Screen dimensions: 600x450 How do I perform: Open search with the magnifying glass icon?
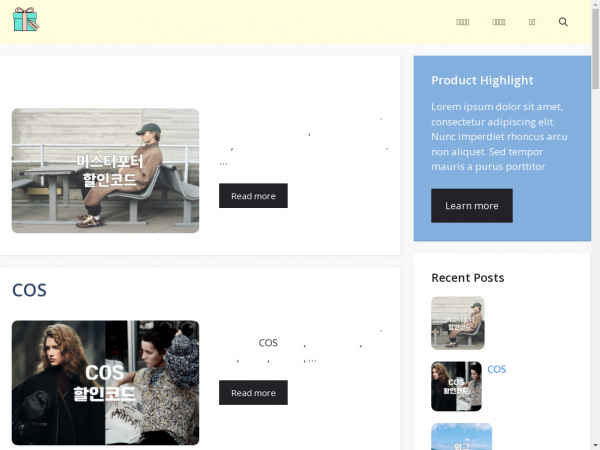tap(563, 22)
